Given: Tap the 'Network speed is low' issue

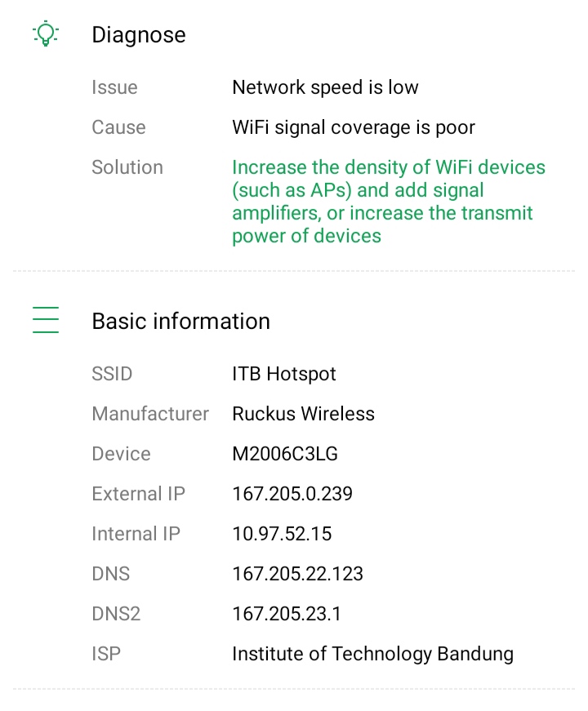Looking at the screenshot, I should click(325, 87).
